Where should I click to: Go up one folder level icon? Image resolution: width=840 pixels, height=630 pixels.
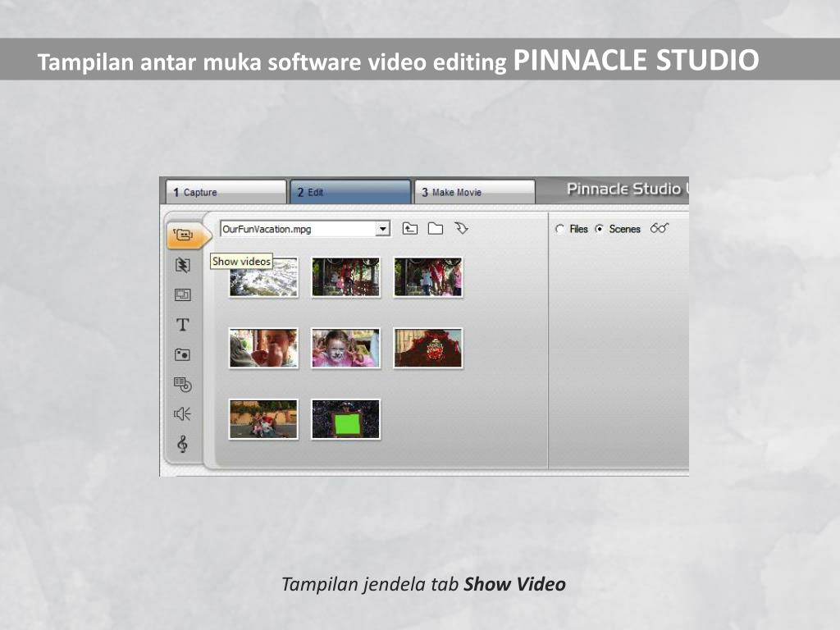(x=410, y=229)
